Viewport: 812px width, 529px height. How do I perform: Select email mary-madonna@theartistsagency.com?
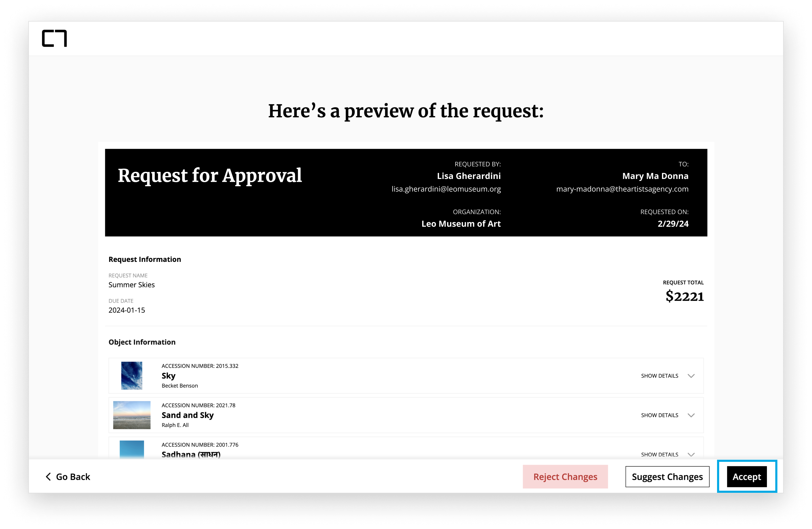[622, 189]
